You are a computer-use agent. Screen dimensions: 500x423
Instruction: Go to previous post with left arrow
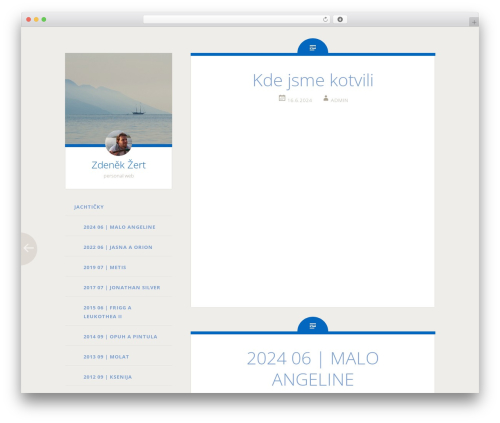click(x=28, y=248)
